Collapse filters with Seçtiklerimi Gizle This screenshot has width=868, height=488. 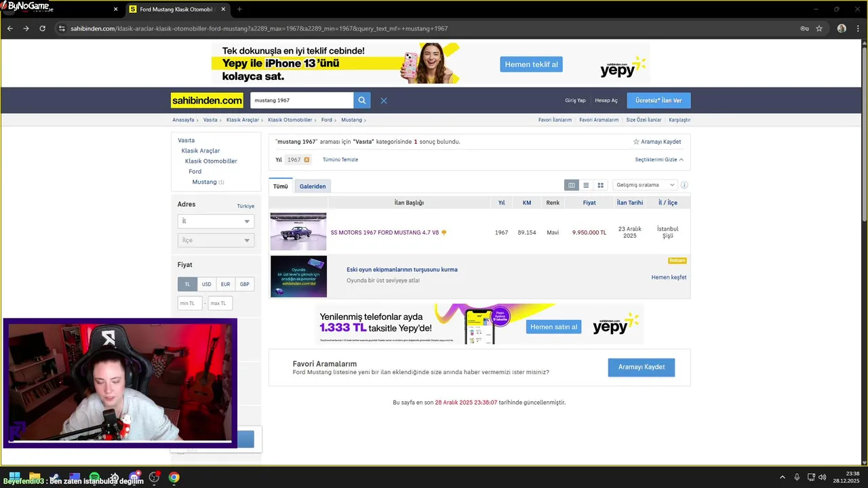click(659, 160)
